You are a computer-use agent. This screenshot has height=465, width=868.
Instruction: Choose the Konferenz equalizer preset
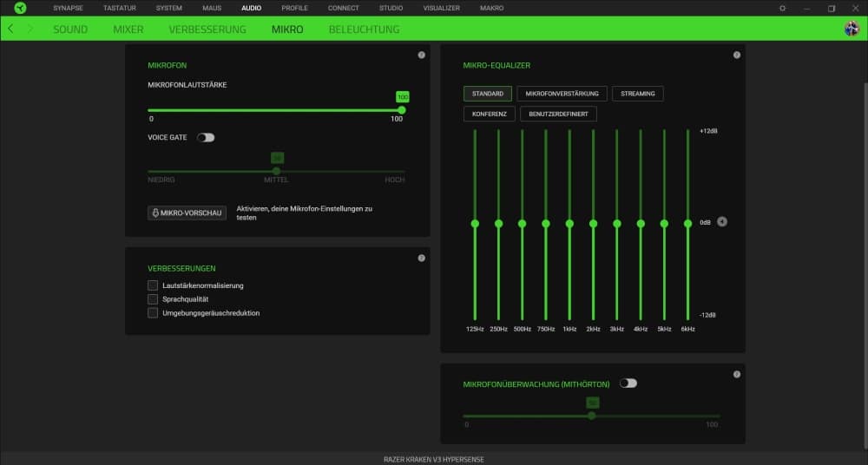tap(490, 114)
